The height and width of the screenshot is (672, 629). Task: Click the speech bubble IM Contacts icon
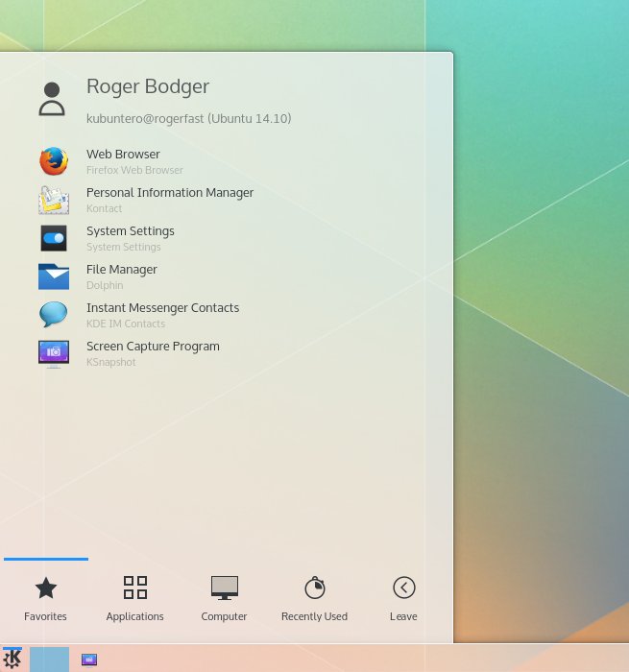(54, 315)
